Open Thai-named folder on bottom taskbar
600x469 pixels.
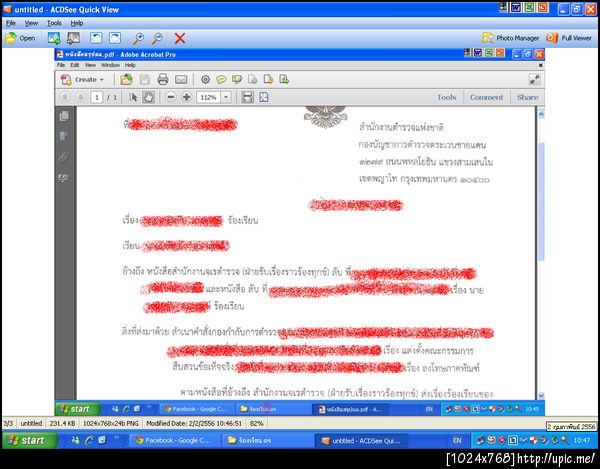click(267, 441)
